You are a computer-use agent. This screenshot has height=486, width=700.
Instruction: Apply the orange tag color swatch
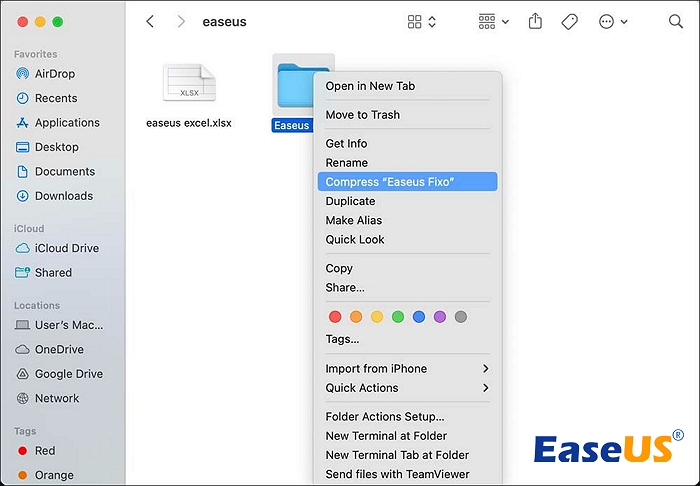pos(356,317)
